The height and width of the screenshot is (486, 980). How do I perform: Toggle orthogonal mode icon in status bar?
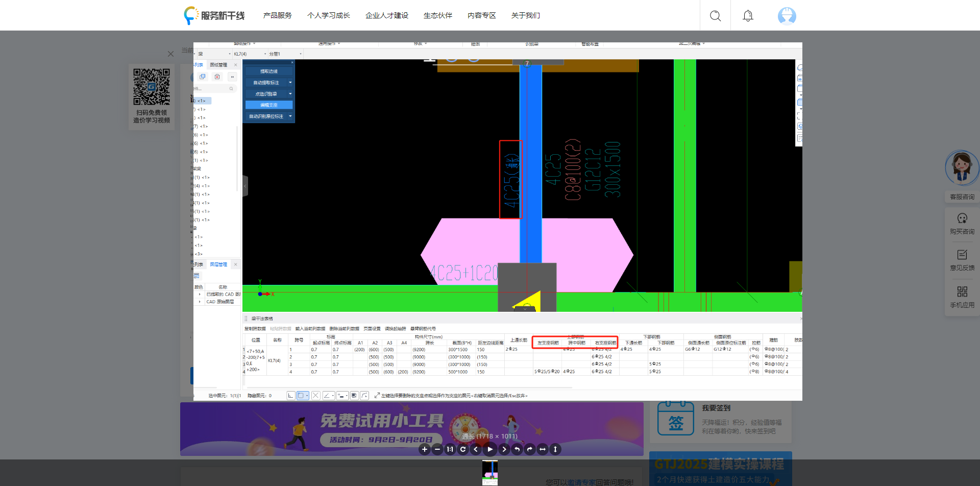click(x=290, y=396)
